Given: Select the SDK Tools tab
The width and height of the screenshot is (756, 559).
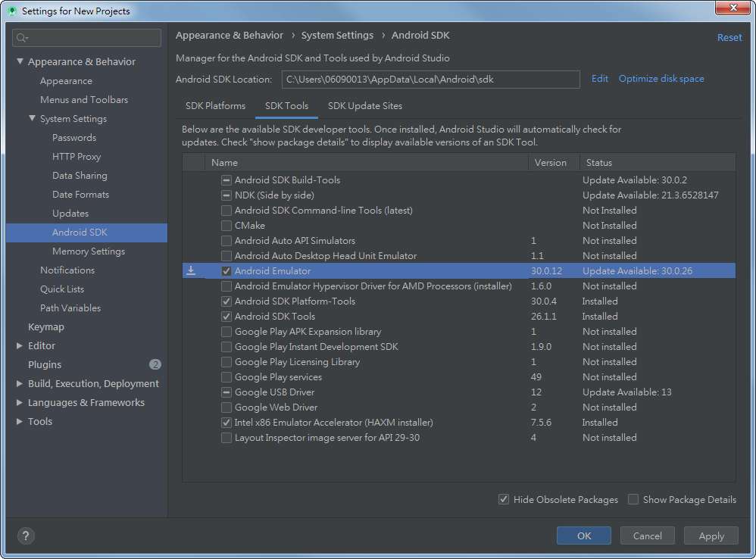Looking at the screenshot, I should coord(286,105).
